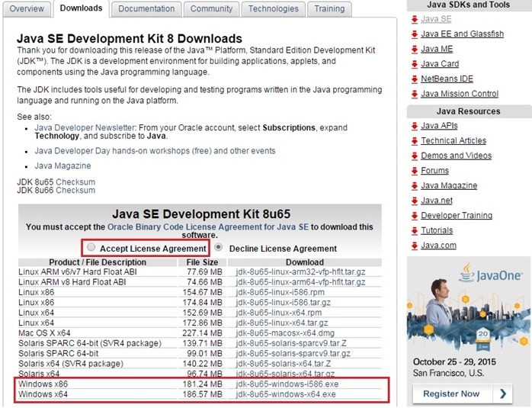This screenshot has width=532, height=408.
Task: Click the red download icon beside Java SE
Action: pyautogui.click(x=415, y=19)
